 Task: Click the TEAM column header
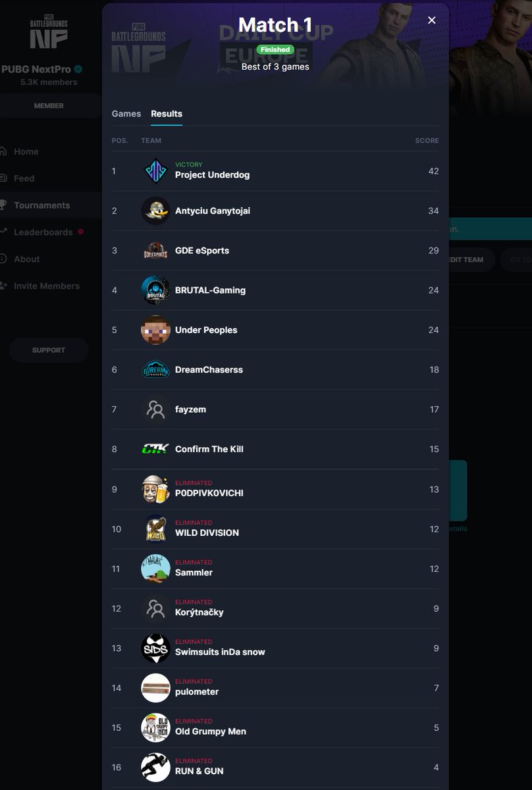151,141
